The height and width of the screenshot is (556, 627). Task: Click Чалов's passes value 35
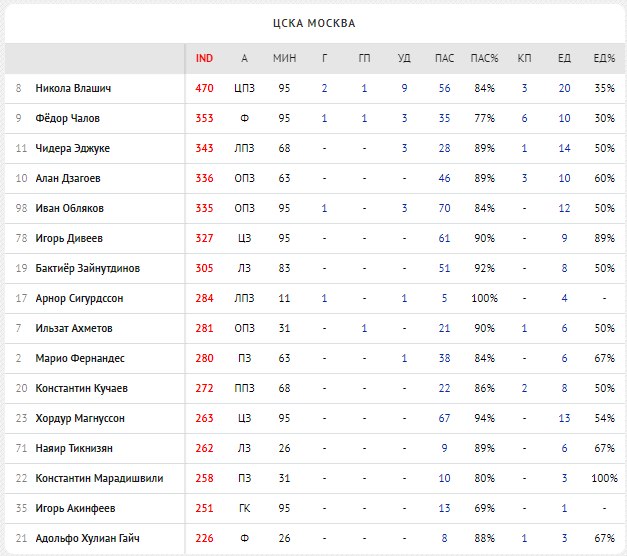(444, 118)
